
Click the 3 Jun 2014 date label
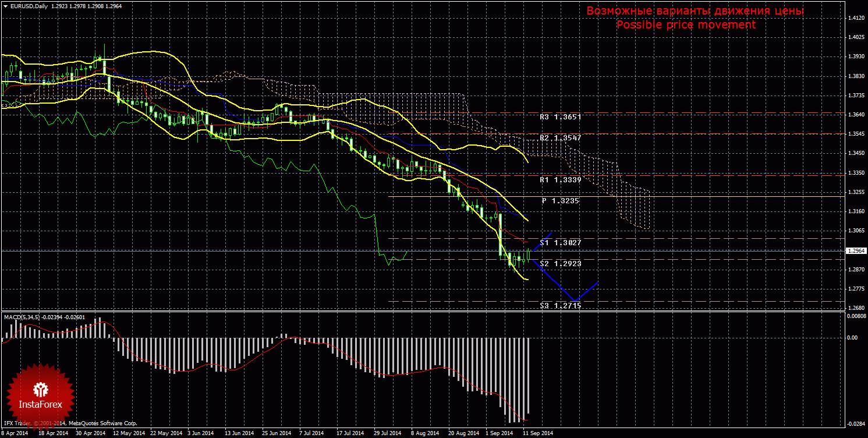(201, 433)
